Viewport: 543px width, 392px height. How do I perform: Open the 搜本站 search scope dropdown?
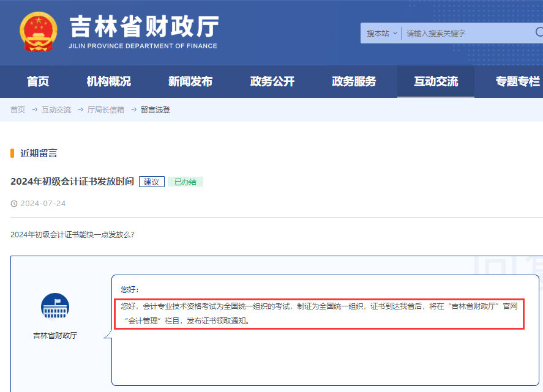[381, 34]
